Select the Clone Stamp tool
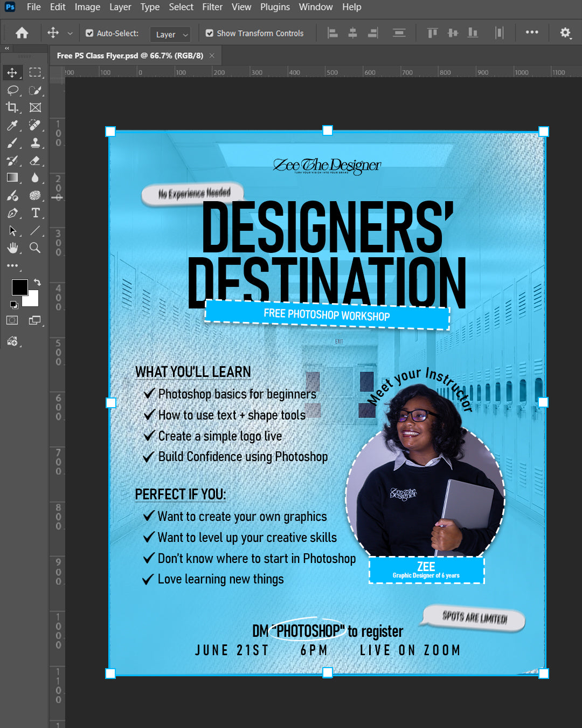This screenshot has width=582, height=728. 35,143
